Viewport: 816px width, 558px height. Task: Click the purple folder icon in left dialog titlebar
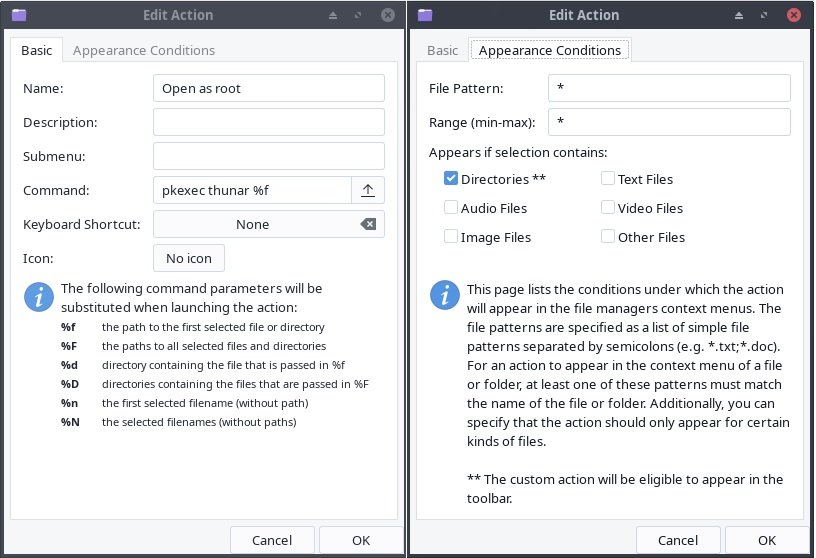click(x=19, y=15)
